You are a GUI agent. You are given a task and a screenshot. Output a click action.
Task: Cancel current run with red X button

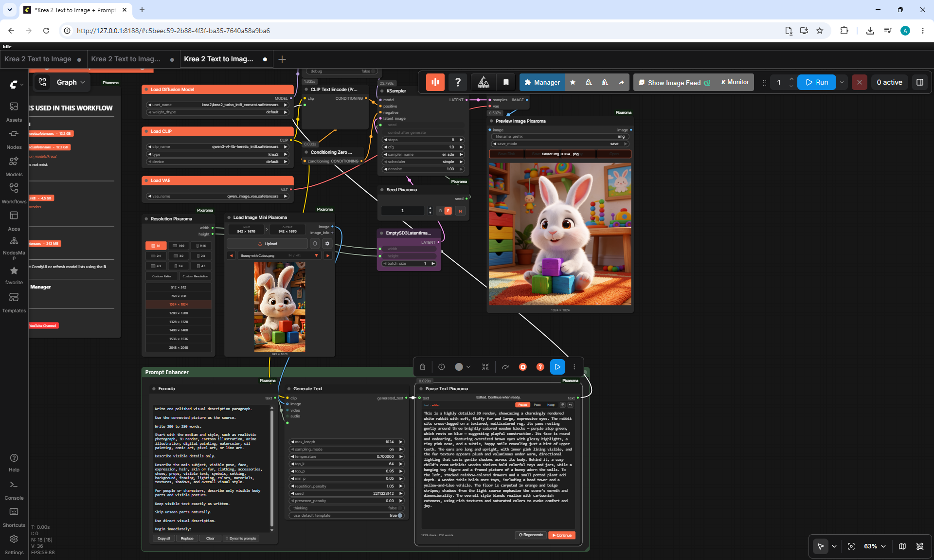click(x=860, y=82)
